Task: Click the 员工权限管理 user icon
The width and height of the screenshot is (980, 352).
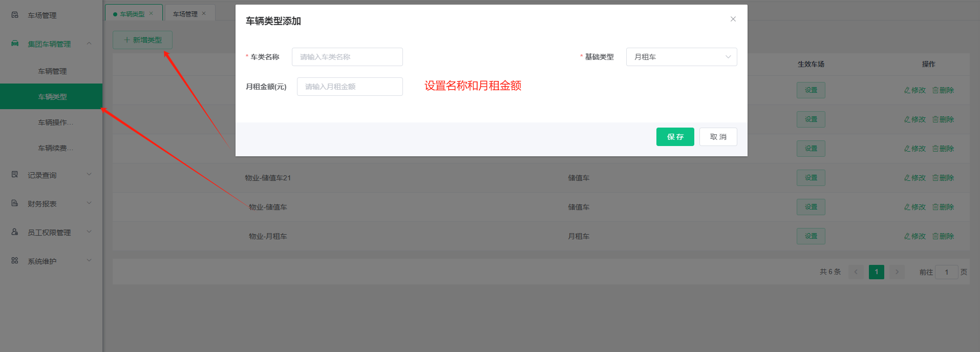Action: coord(15,232)
